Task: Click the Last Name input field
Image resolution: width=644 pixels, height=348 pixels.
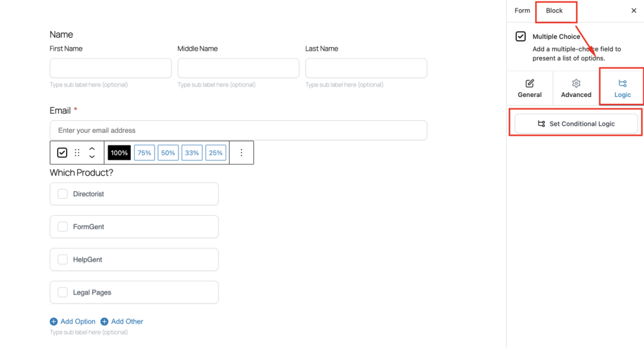Action: 366,68
